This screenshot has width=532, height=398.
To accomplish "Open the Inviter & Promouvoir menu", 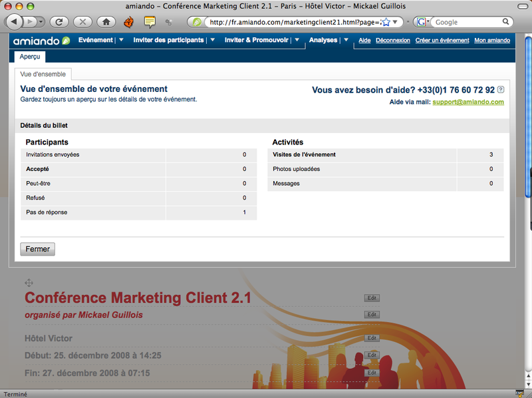I will tap(256, 40).
